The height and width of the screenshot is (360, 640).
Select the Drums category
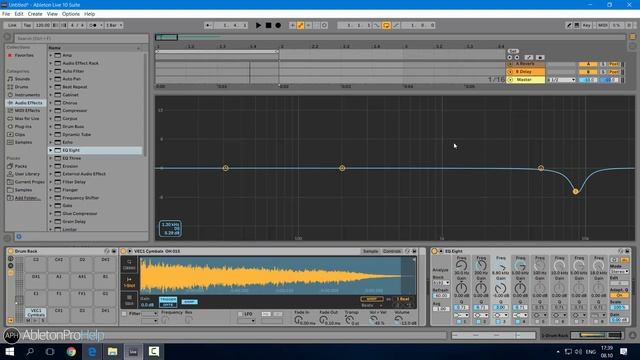click(21, 87)
